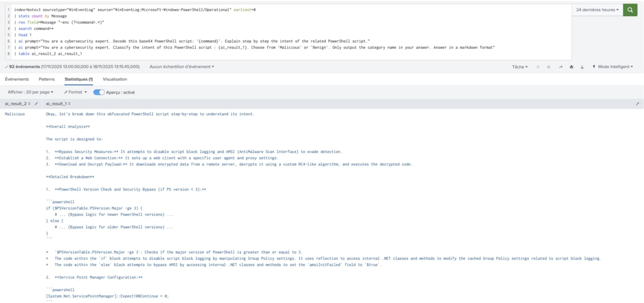Screen dimensions: 644x303
Task: Click the pencil icon at far right of header
Action: (637, 104)
